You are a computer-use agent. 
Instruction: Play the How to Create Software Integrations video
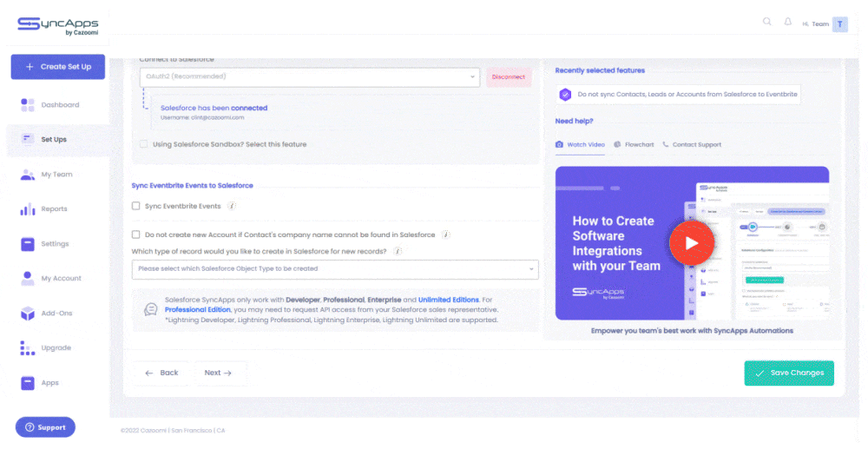click(692, 242)
